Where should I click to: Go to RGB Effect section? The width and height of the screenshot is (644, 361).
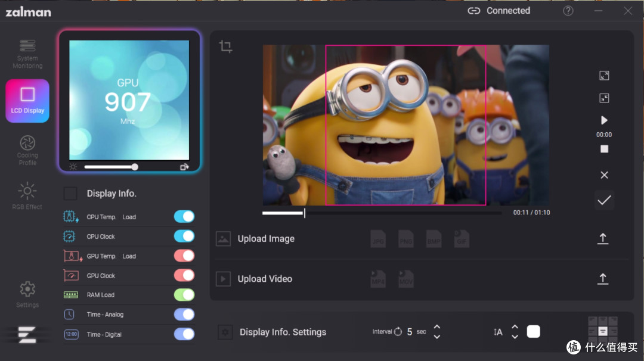pyautogui.click(x=27, y=195)
